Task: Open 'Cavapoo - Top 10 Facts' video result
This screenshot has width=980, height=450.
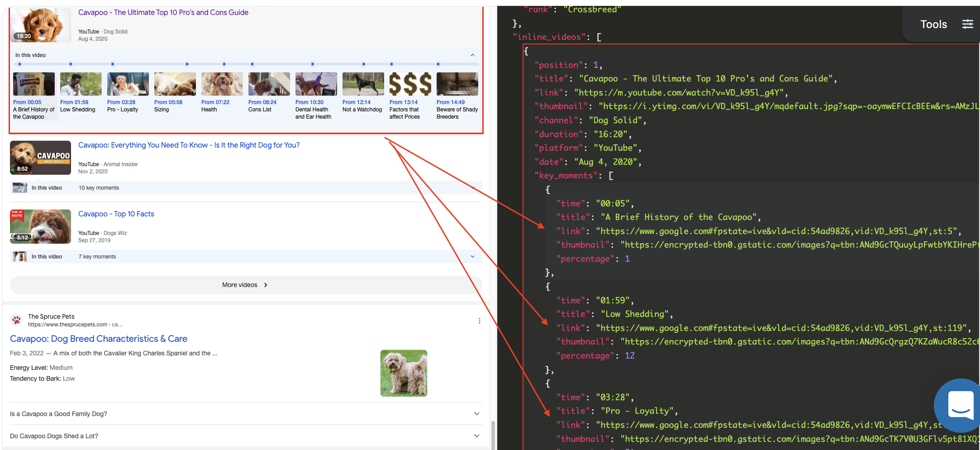Action: tap(116, 214)
